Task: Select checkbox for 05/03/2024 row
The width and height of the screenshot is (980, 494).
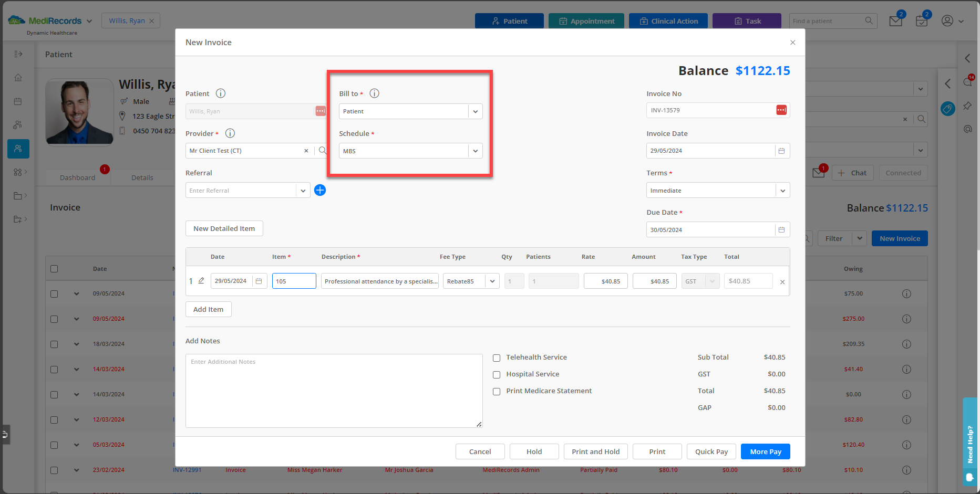Action: coord(54,445)
